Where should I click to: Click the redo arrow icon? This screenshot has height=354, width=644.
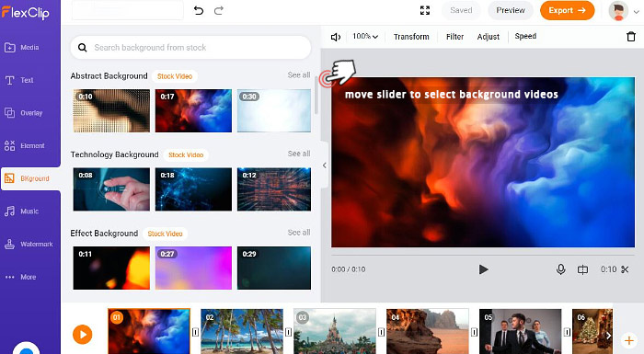coord(219,11)
